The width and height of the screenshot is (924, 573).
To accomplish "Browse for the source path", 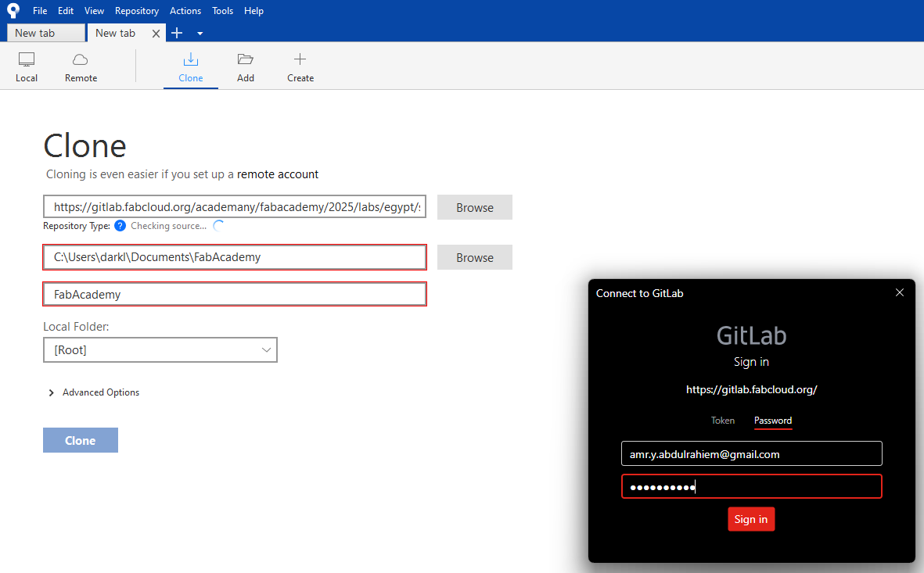I will click(x=474, y=207).
